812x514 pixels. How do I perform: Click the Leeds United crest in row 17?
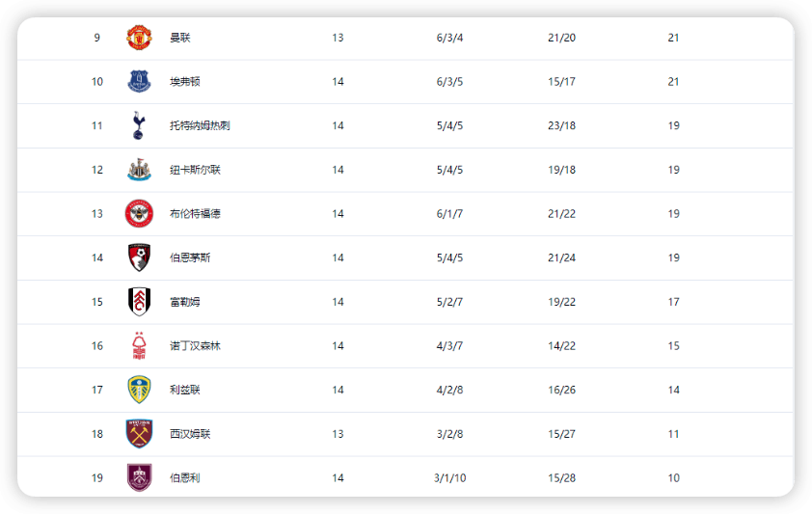(x=139, y=390)
